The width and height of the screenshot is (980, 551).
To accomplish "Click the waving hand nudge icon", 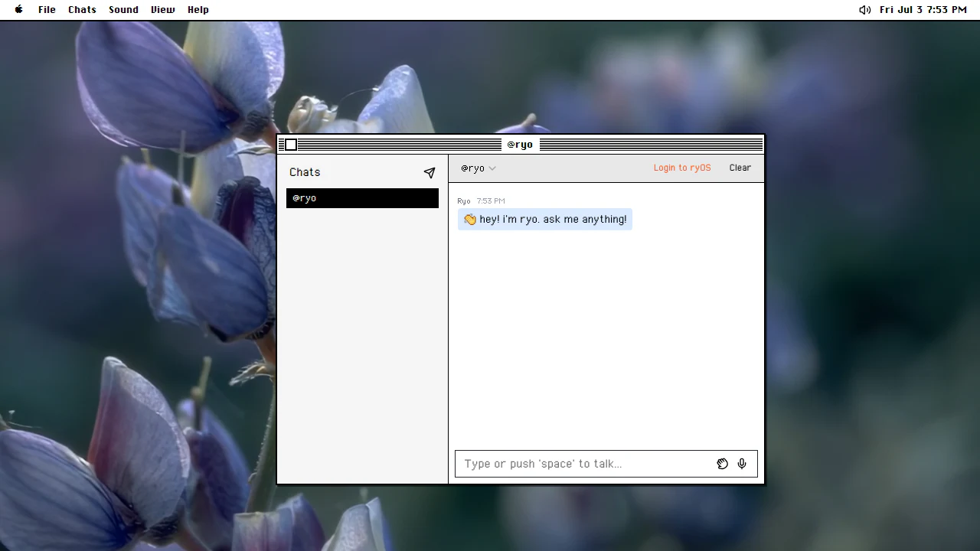I will 722,464.
